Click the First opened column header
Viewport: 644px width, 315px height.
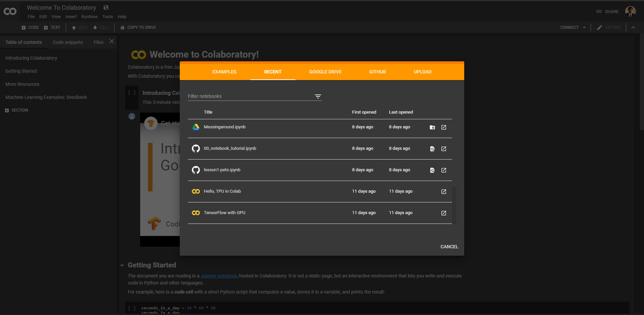coord(364,112)
